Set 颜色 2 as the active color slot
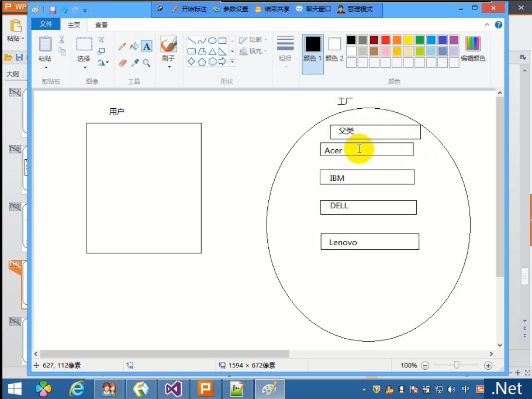 coord(334,50)
